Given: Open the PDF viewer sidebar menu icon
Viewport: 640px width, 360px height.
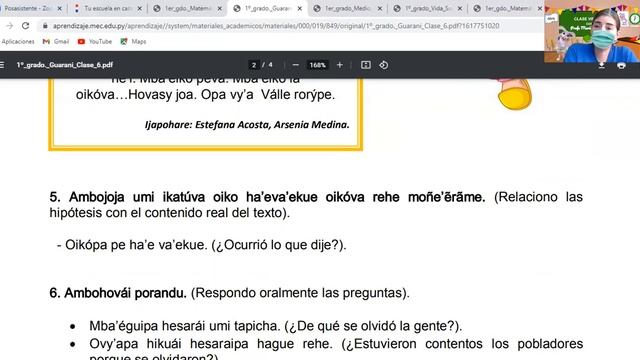Looking at the screenshot, I should click(2, 65).
